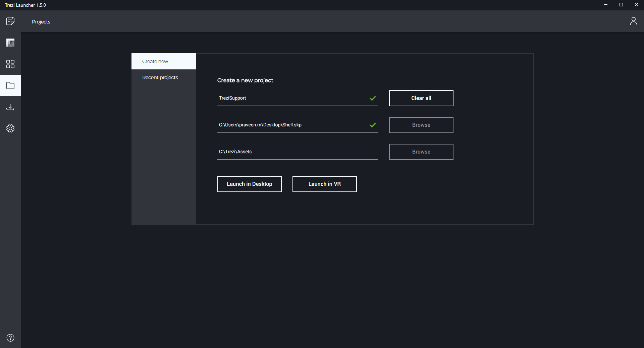Edit the Shell.skp file path field
Screen dimensions: 644x348
[x=298, y=125]
